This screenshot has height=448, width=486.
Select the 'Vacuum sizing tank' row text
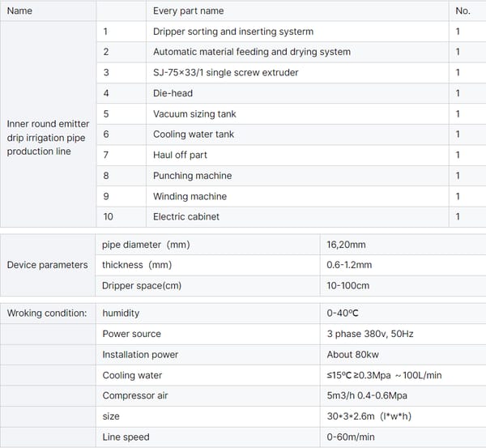tap(194, 114)
